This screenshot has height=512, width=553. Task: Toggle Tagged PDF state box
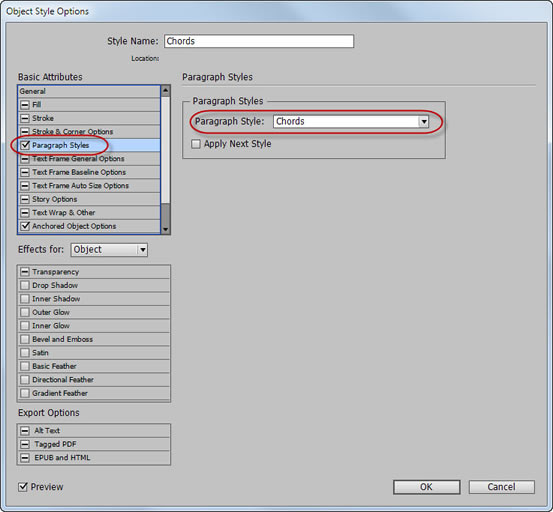click(25, 444)
